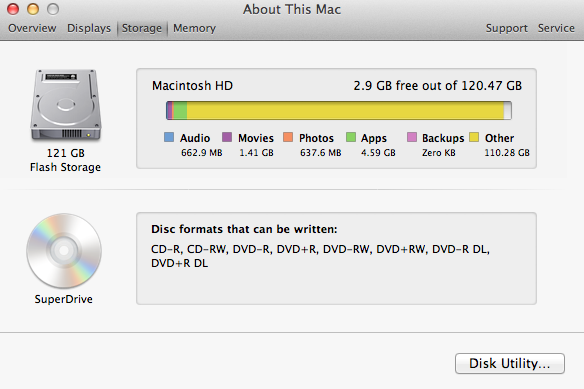Click the SuperDrive disc icon
Image resolution: width=584 pixels, height=389 pixels.
tap(64, 250)
